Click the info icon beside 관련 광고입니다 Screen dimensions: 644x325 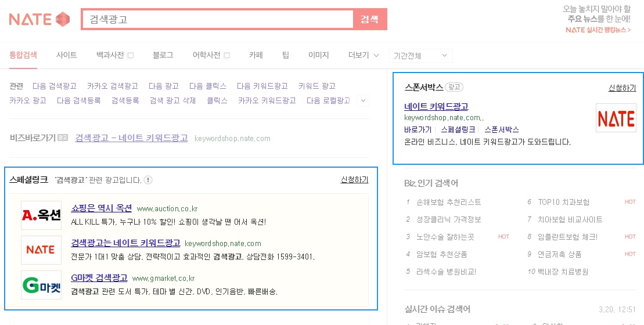(148, 180)
